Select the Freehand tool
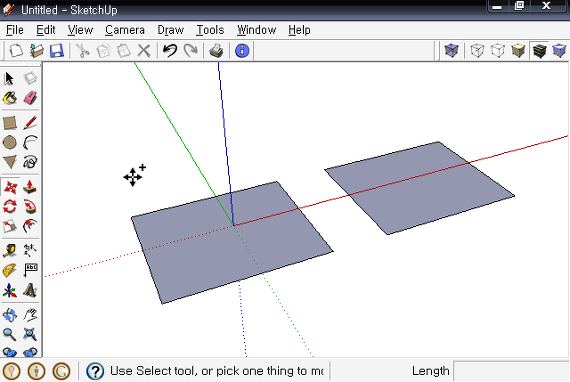Image resolution: width=570 pixels, height=382 pixels. (30, 162)
